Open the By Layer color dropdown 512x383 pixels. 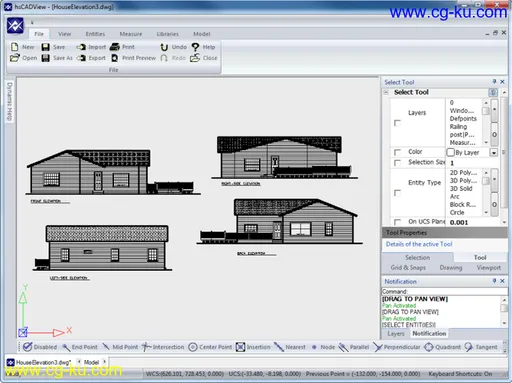pos(494,153)
